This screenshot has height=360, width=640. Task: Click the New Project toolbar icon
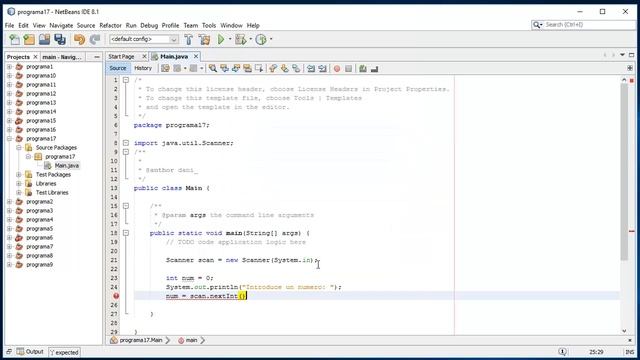(x=29, y=39)
